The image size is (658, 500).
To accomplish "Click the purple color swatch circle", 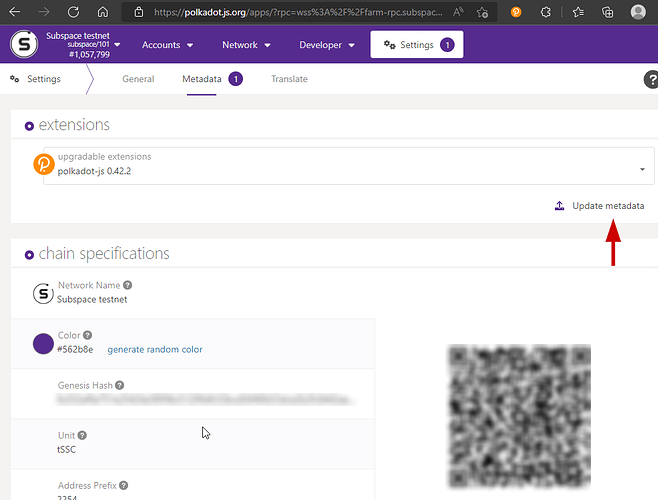I will coord(43,344).
